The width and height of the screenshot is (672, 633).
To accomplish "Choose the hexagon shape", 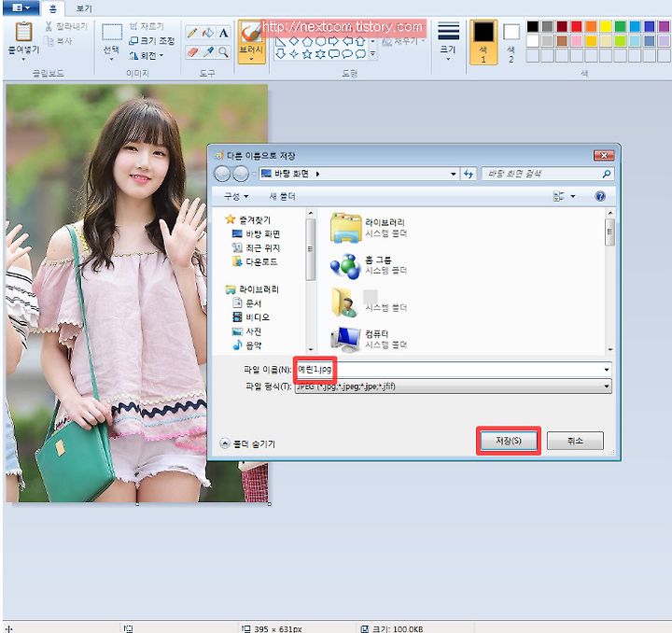I will (x=320, y=41).
